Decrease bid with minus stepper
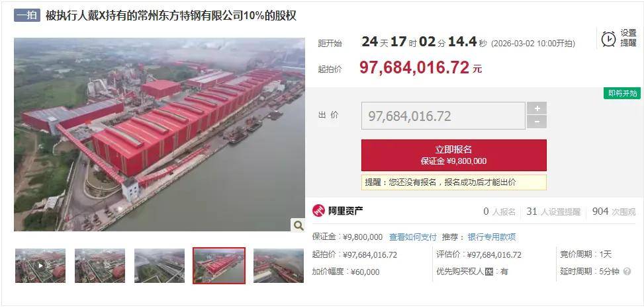The width and height of the screenshot is (644, 308). pos(537,122)
